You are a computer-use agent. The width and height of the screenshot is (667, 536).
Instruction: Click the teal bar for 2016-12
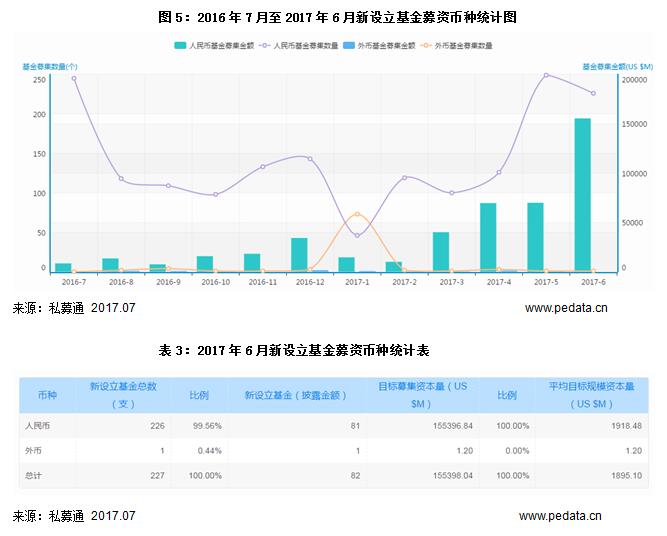pyautogui.click(x=299, y=255)
